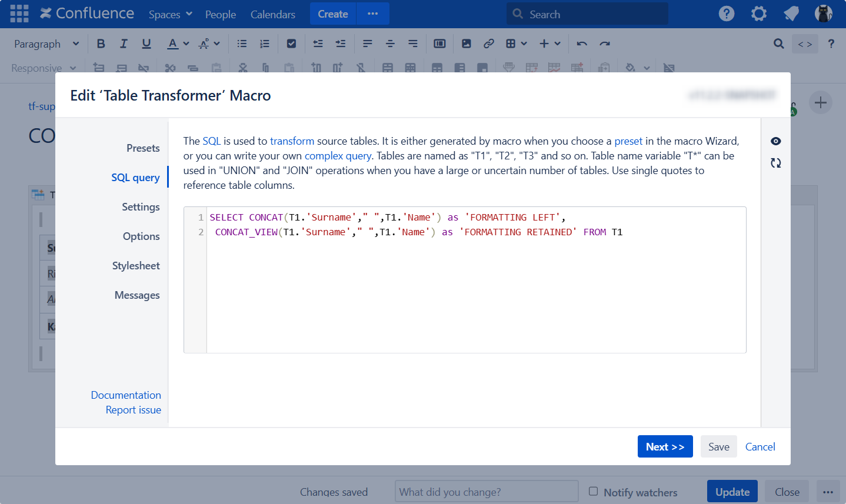Open the app switcher grid icon
Image resolution: width=846 pixels, height=504 pixels.
[x=19, y=14]
